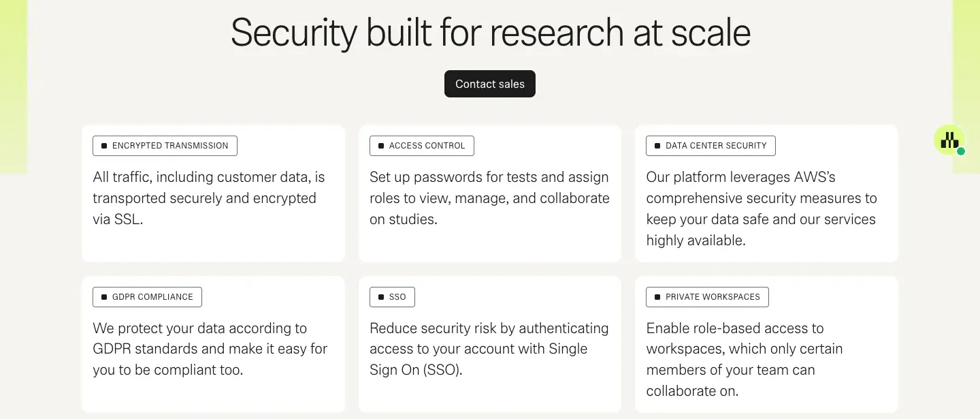Click the square bullet in Data Center Security tag

pos(657,146)
